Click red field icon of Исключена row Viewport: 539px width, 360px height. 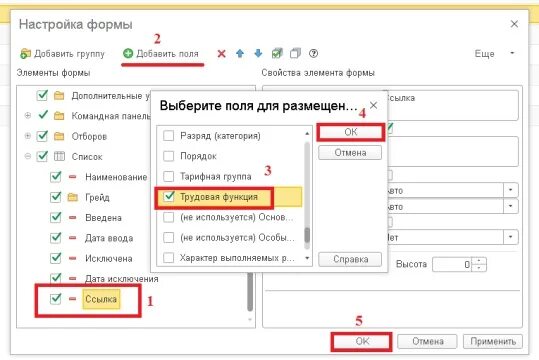(73, 258)
